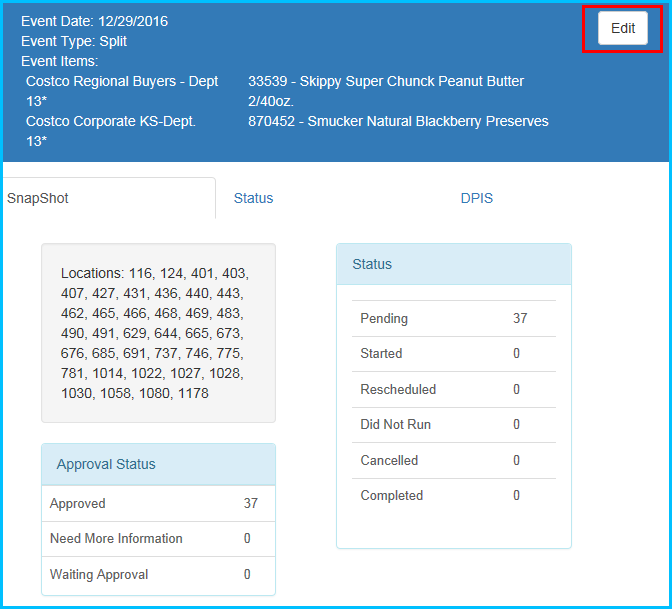Click the Event Date 12/29/2016 text
The width and height of the screenshot is (672, 609).
94,21
